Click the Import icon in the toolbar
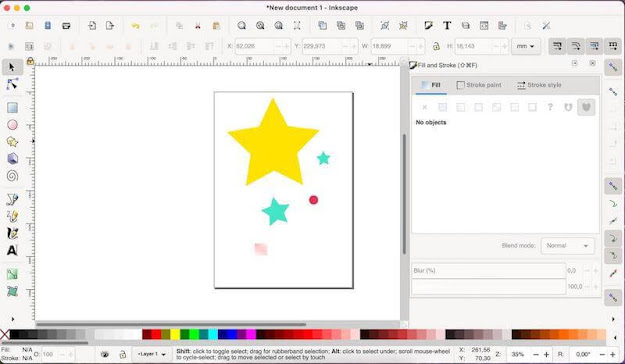Screen dimensions: 625x364 92,26
